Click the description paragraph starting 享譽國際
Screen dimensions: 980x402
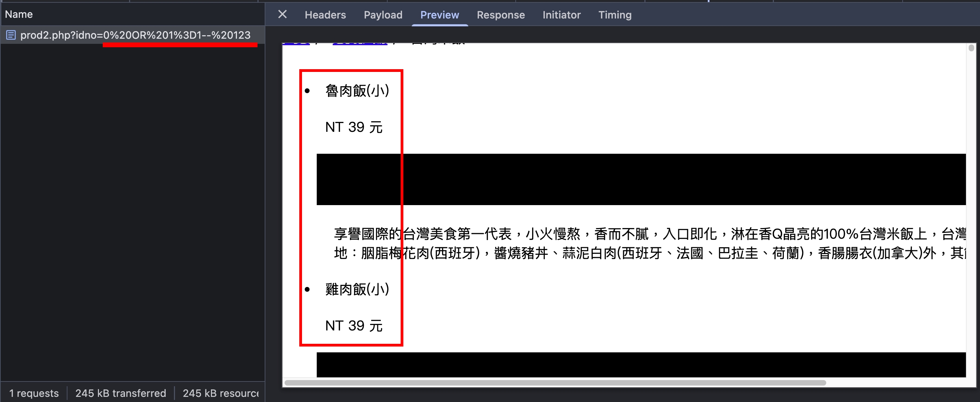pos(650,243)
